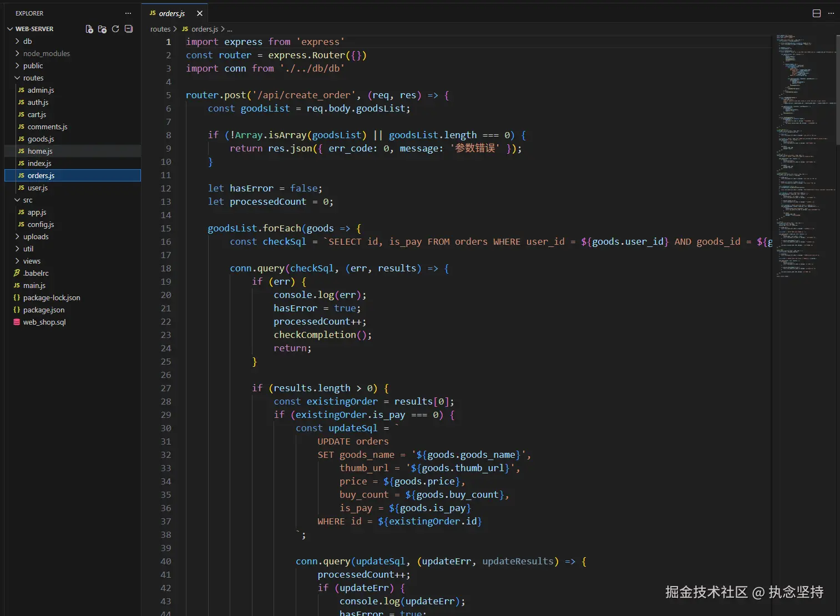Open the web_shop.sql database file
The height and width of the screenshot is (616, 840).
pyautogui.click(x=44, y=322)
